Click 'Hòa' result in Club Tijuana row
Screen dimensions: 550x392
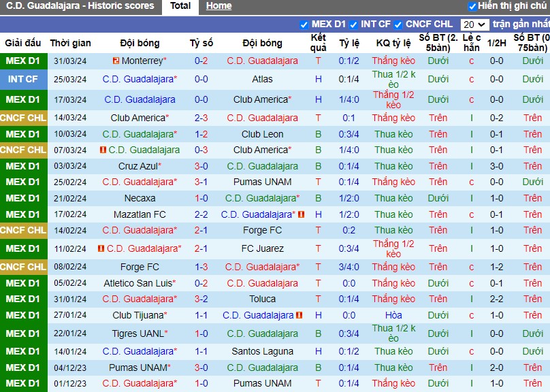[x=393, y=316]
